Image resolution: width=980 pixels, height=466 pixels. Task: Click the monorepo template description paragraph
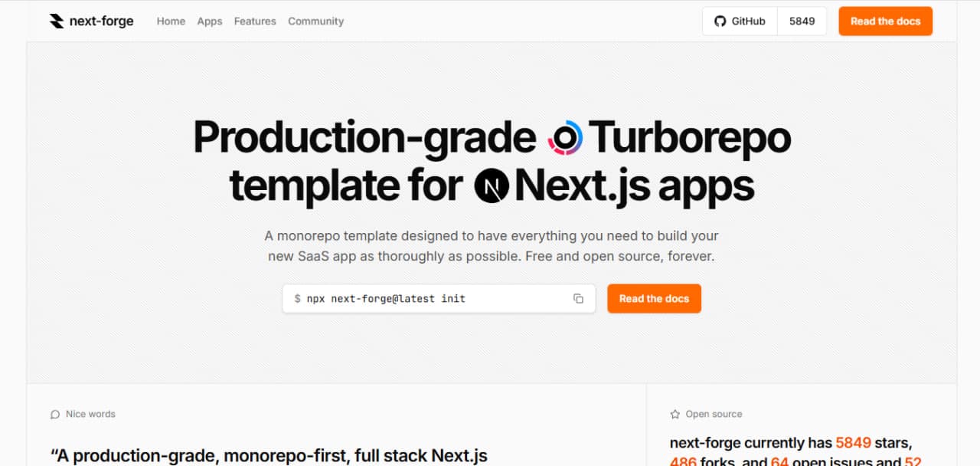[x=492, y=246]
